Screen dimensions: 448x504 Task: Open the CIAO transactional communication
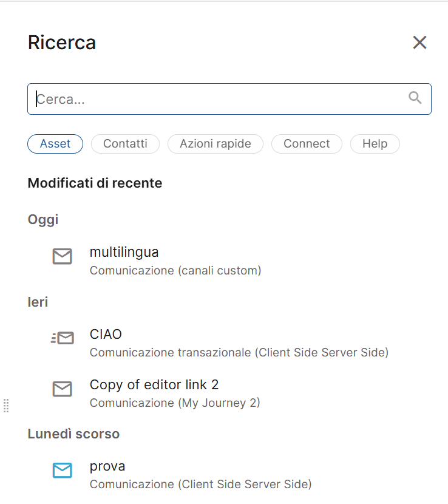106,334
